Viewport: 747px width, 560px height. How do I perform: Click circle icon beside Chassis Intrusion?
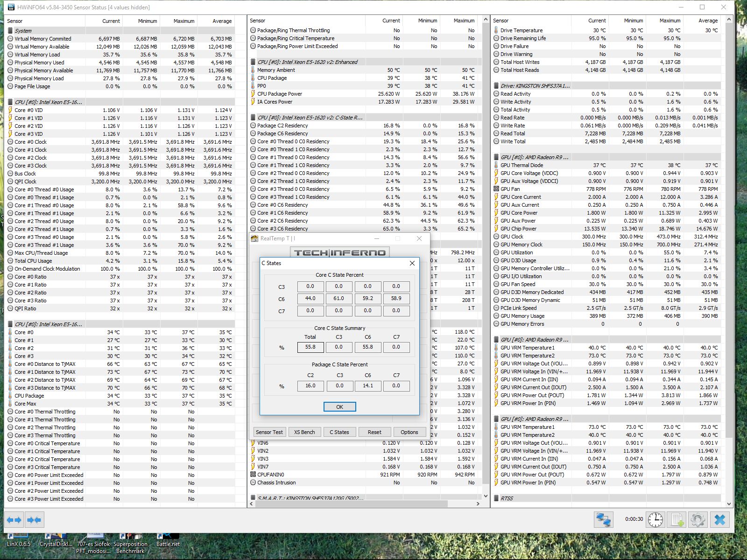point(253,483)
